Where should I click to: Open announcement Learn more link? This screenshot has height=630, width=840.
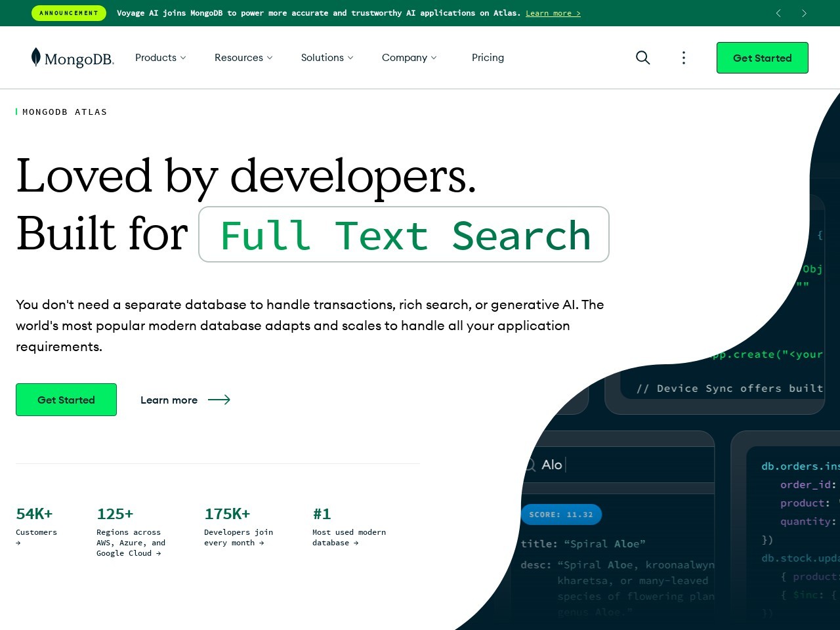point(553,13)
